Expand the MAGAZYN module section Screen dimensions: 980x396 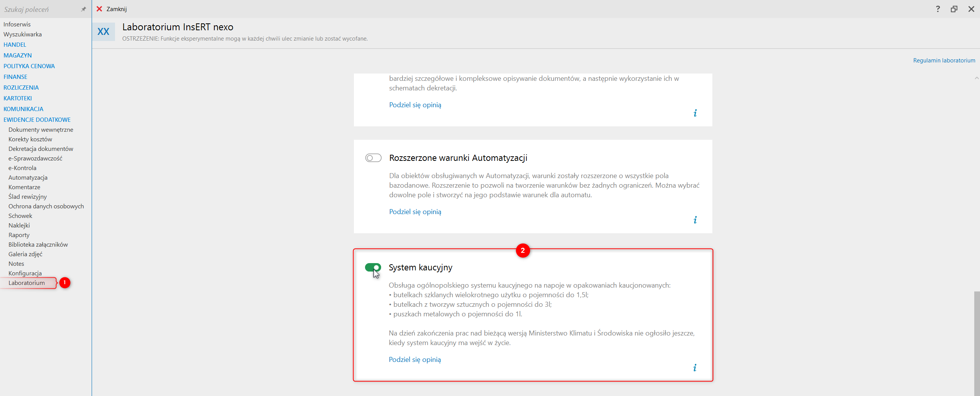coord(18,55)
